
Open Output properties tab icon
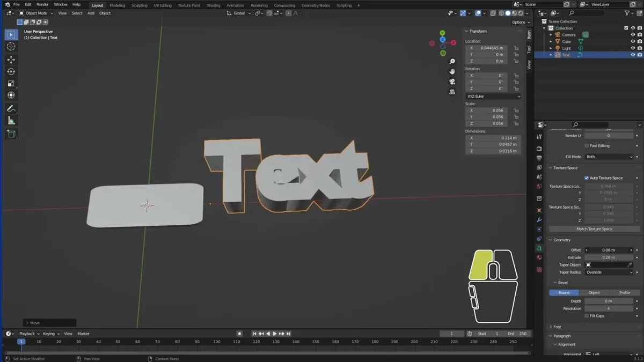pyautogui.click(x=539, y=158)
